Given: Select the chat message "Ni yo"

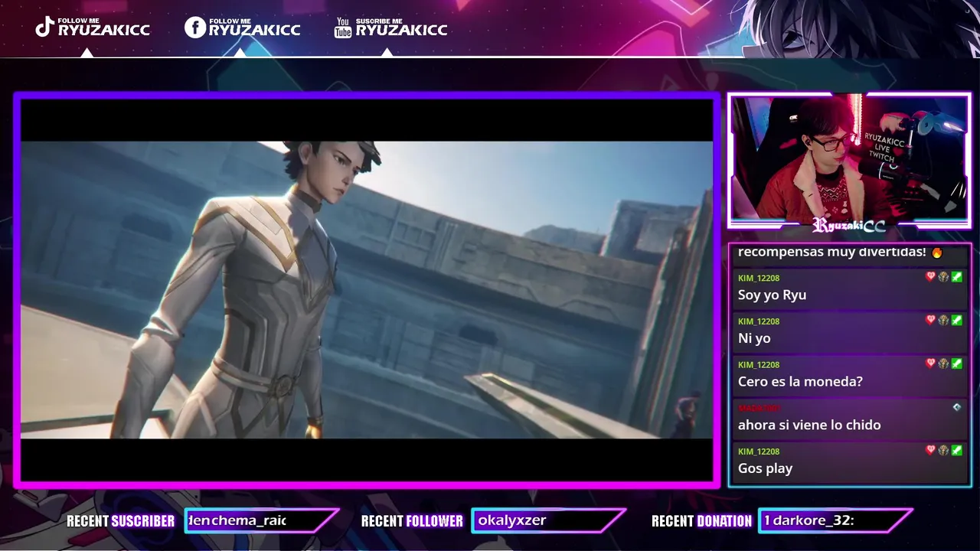Looking at the screenshot, I should pyautogui.click(x=754, y=338).
